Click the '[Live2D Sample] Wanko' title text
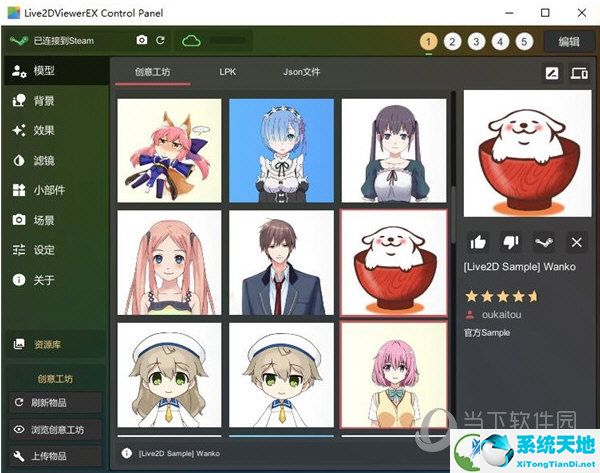Viewport: 600px width, 473px height. [x=520, y=267]
